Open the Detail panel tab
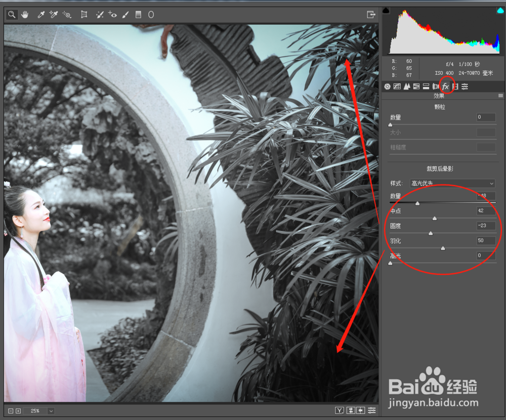 (x=407, y=86)
